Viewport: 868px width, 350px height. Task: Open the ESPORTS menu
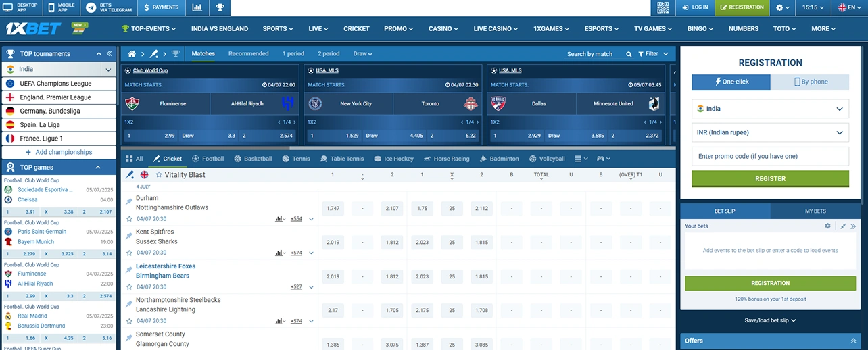(602, 29)
